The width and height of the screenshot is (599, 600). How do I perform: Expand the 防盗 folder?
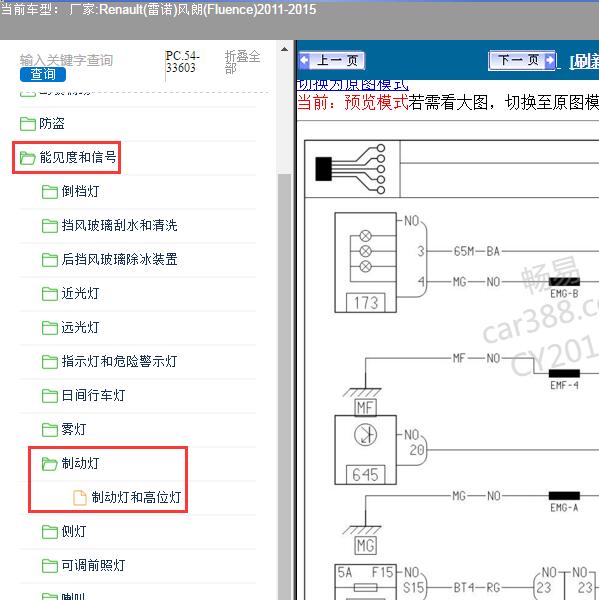(x=52, y=124)
